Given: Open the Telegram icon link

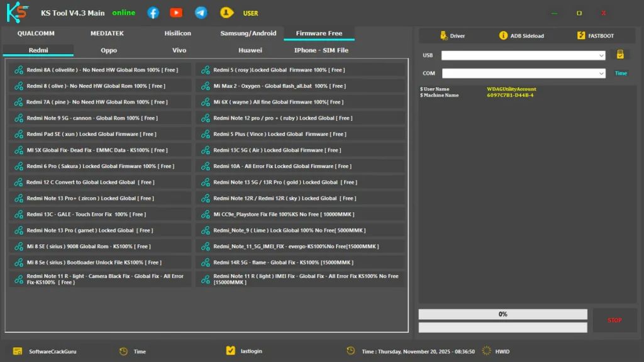Looking at the screenshot, I should point(201,13).
